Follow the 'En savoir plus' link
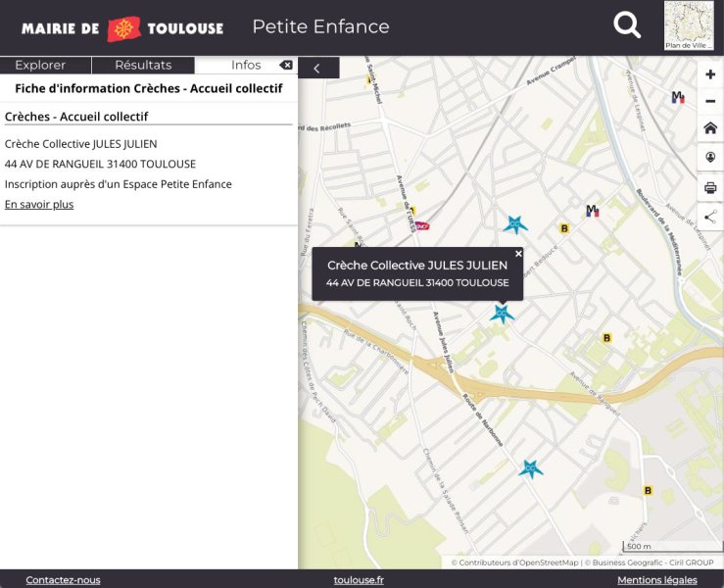This screenshot has width=724, height=588. 39,205
